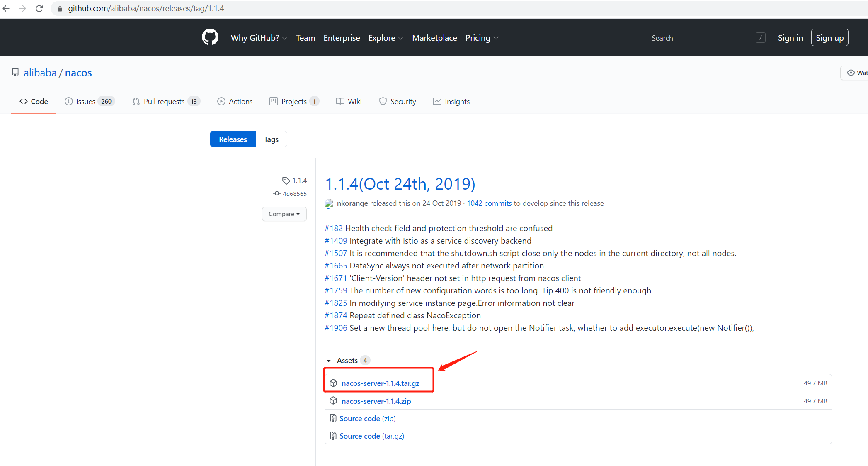Open nkorange user profile link
The width and height of the screenshot is (868, 466).
352,203
